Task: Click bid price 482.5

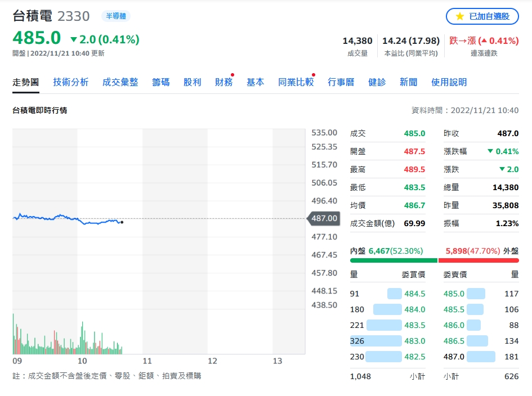Action: click(x=414, y=357)
